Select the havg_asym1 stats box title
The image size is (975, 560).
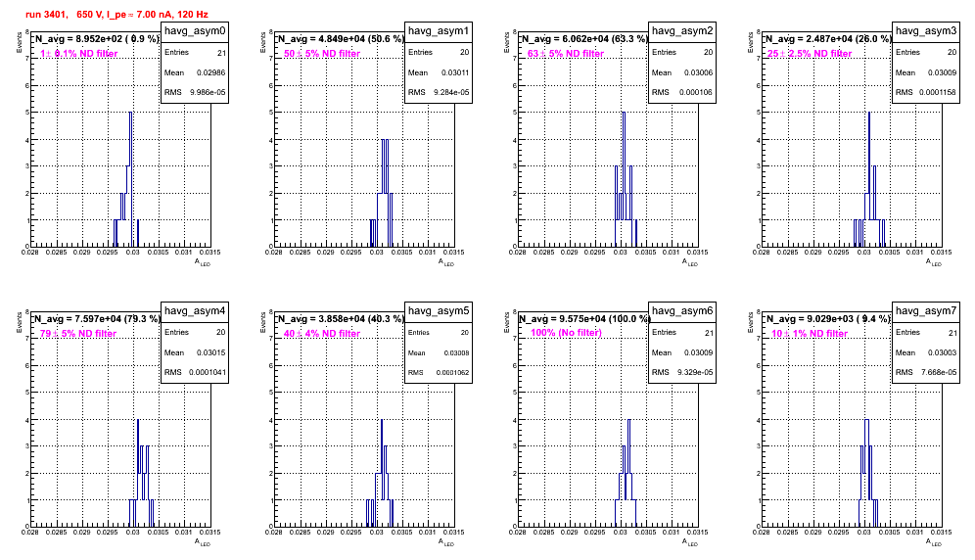[x=439, y=31]
